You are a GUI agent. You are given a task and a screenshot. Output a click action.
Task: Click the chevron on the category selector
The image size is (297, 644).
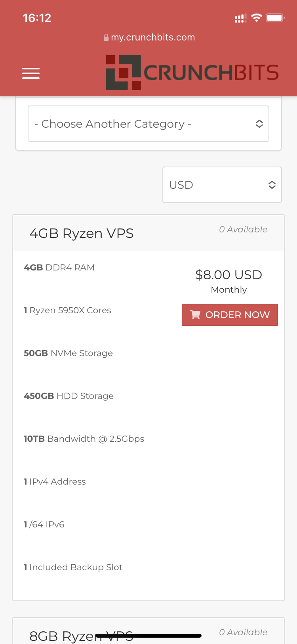point(259,124)
